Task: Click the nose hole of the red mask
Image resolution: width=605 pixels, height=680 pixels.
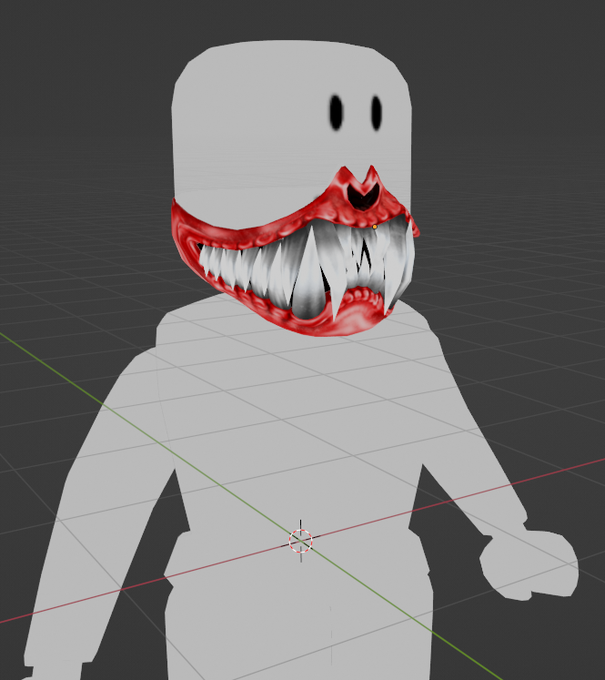Action: [x=363, y=196]
